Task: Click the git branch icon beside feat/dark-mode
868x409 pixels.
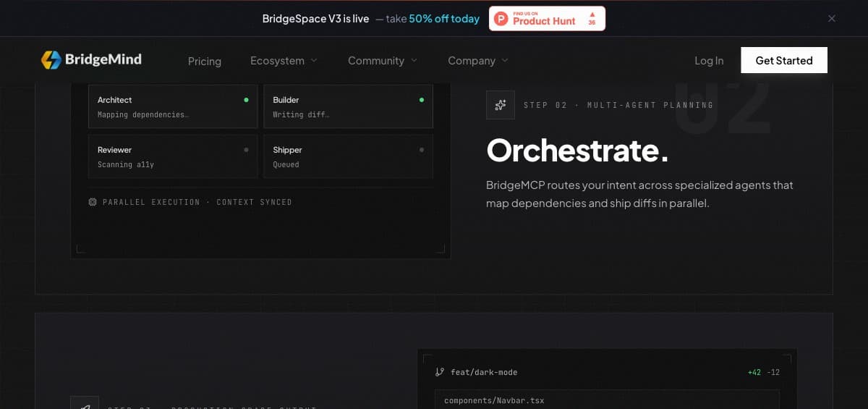Action: 440,372
